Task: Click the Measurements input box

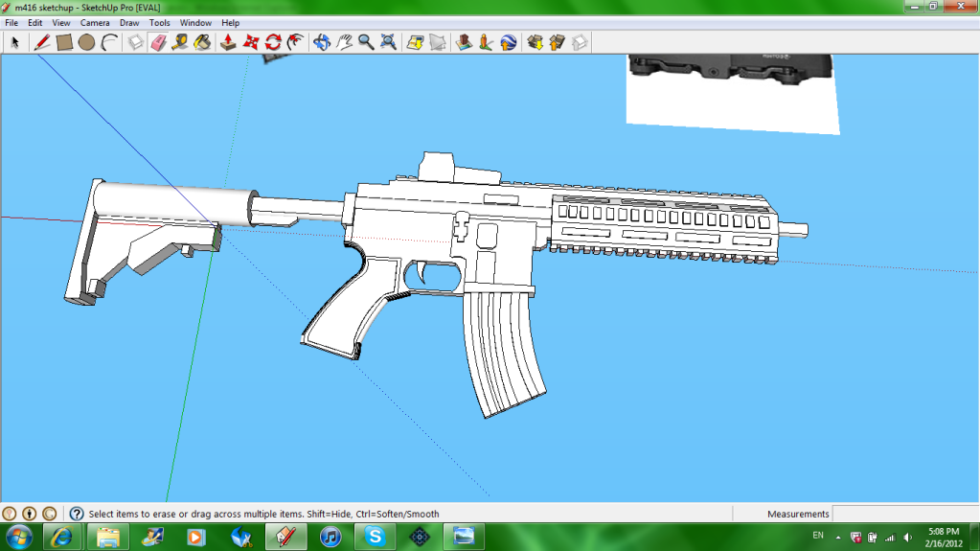Action: pos(905,514)
